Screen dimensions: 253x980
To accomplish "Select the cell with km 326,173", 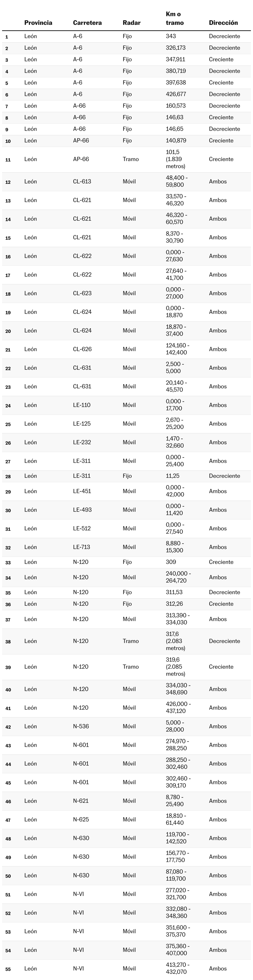I will (x=176, y=48).
